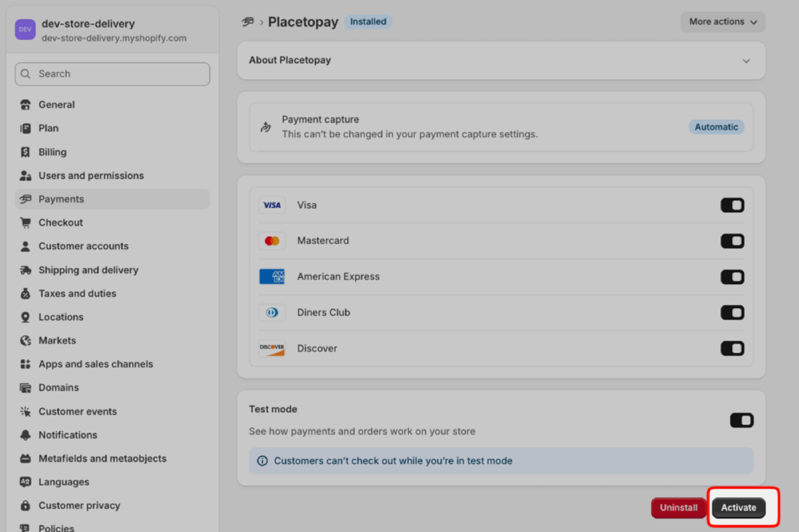Viewport: 799px width, 532px height.
Task: Click the American Express logo icon
Action: 272,277
